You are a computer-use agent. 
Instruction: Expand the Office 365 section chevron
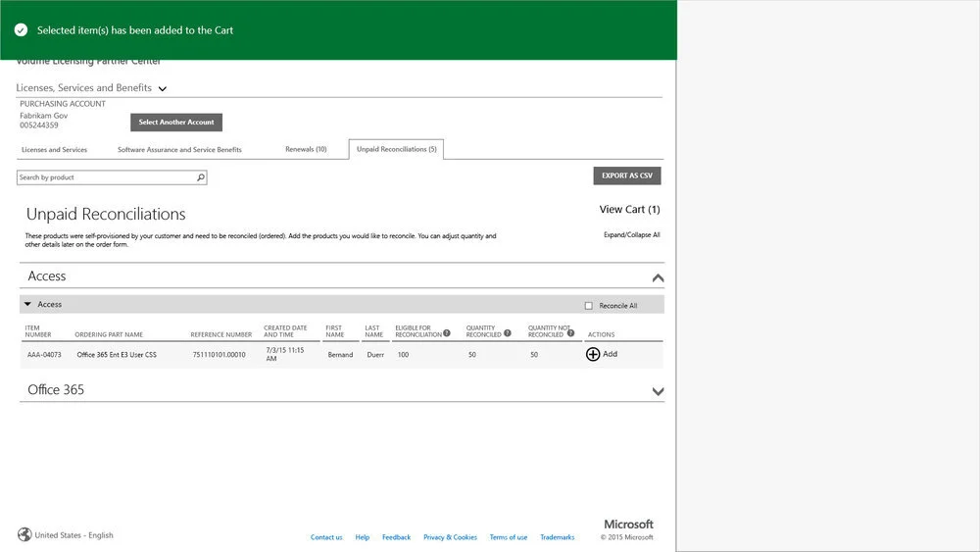pyautogui.click(x=658, y=391)
